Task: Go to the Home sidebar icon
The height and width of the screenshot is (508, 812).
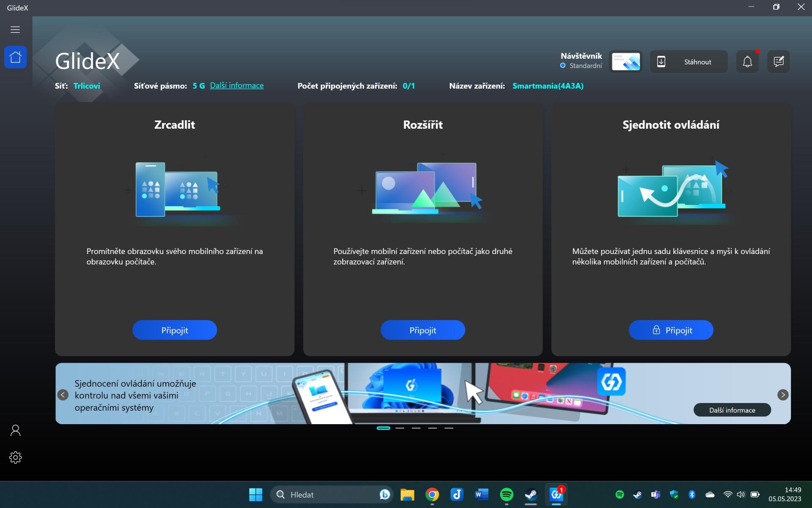Action: (x=15, y=57)
